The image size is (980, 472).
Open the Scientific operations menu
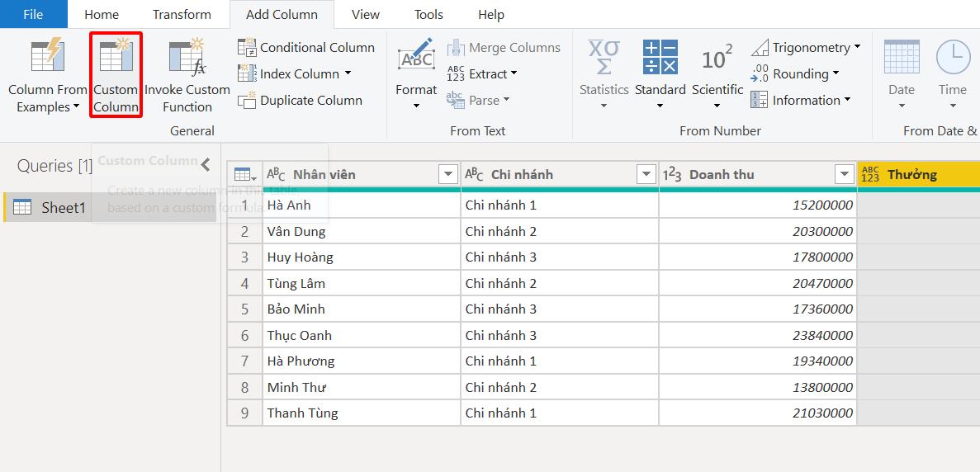717,73
